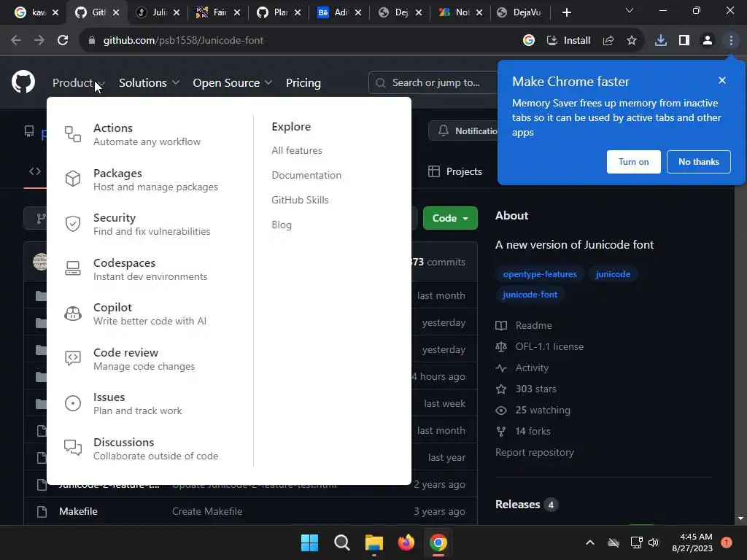Launch Firefox from taskbar
This screenshot has width=747, height=560.
[x=406, y=542]
